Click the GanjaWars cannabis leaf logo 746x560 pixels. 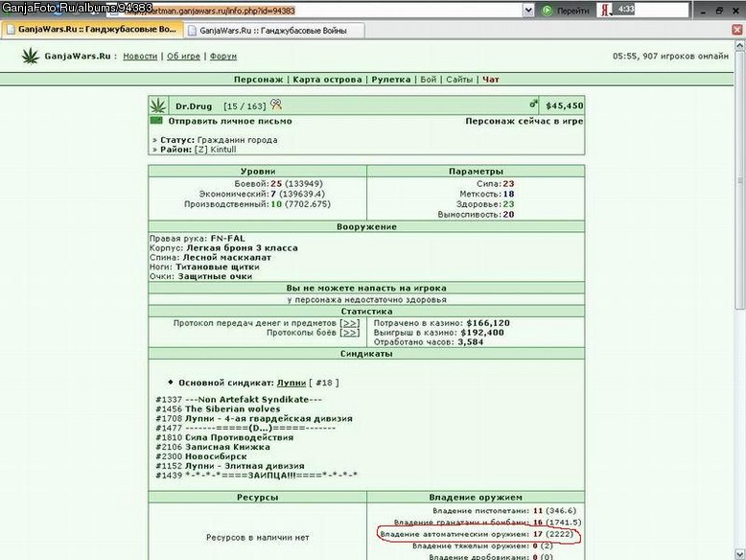31,56
